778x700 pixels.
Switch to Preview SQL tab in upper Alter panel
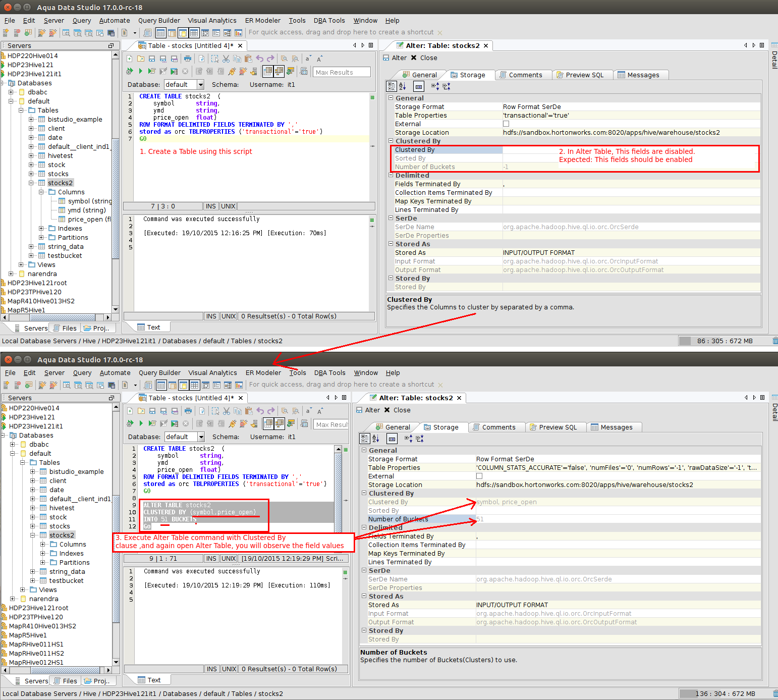[x=584, y=75]
